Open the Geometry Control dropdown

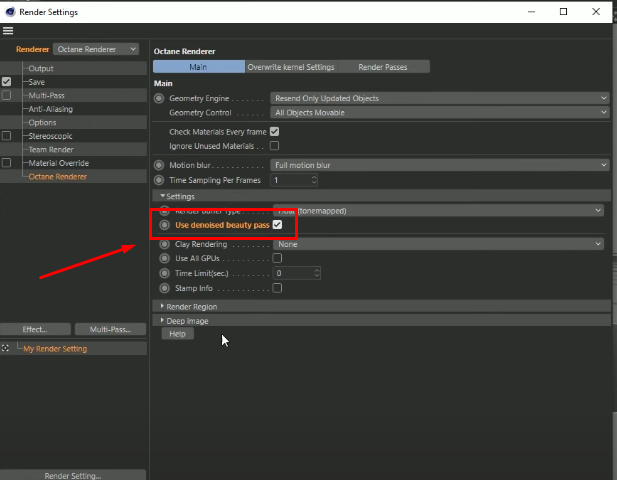[x=440, y=113]
